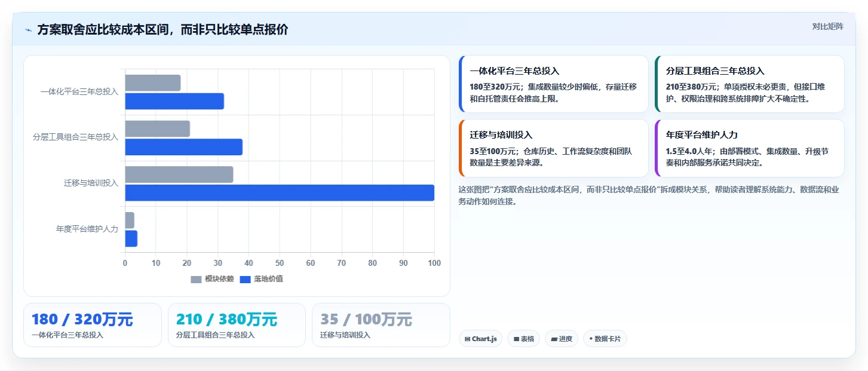Select the Chart.js chip
Viewport: 868px width, 371px height.
[480, 339]
